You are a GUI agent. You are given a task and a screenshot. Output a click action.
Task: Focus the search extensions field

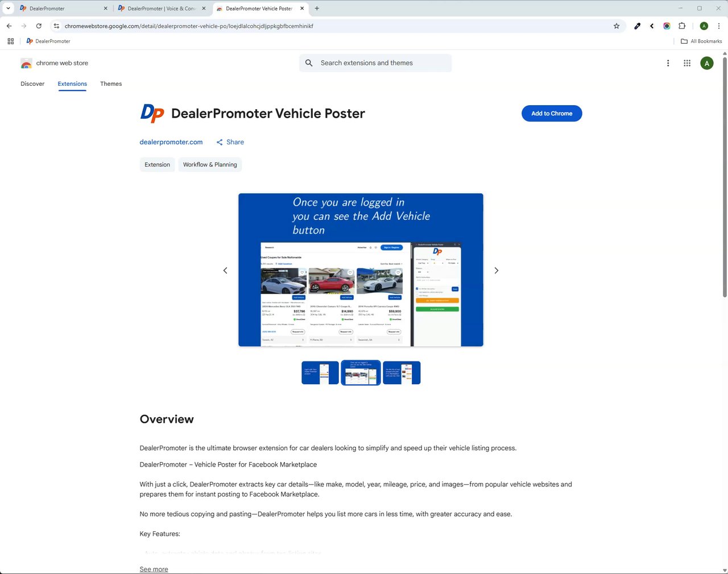point(375,63)
